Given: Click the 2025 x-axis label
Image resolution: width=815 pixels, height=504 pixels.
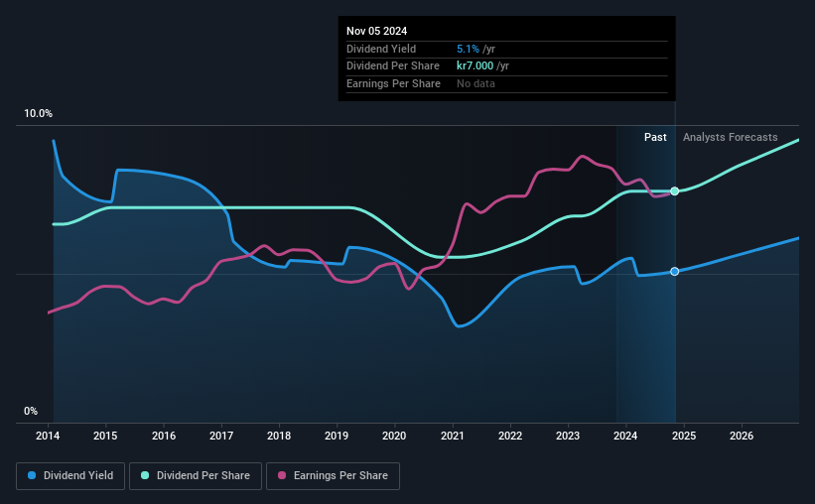Looking at the screenshot, I should tap(684, 436).
